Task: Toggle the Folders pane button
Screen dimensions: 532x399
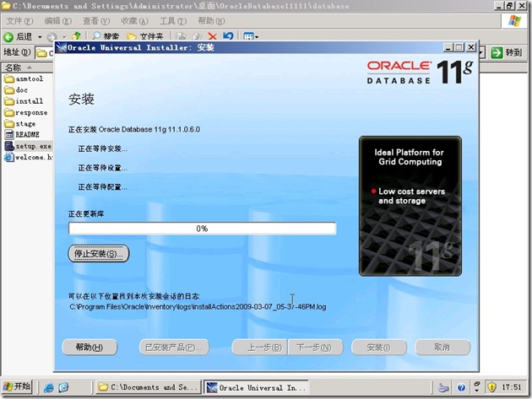Action: [144, 36]
